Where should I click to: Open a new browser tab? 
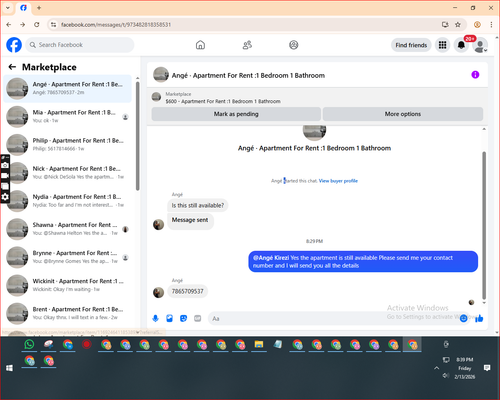[x=39, y=8]
